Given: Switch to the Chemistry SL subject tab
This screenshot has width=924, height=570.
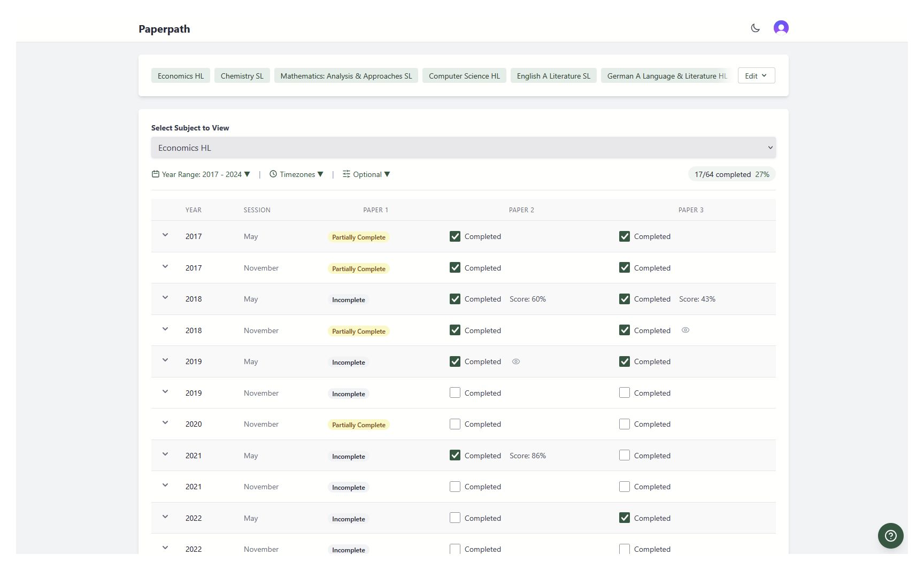Looking at the screenshot, I should point(242,75).
